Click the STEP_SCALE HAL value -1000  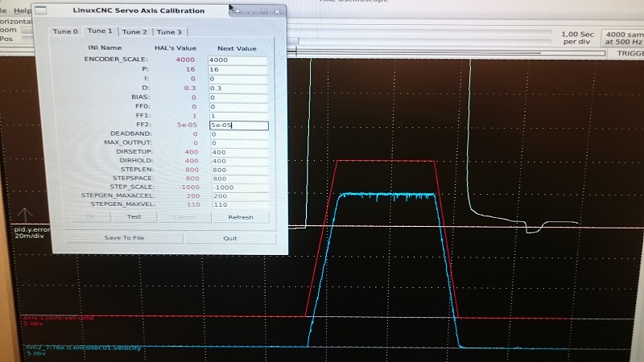(189, 187)
